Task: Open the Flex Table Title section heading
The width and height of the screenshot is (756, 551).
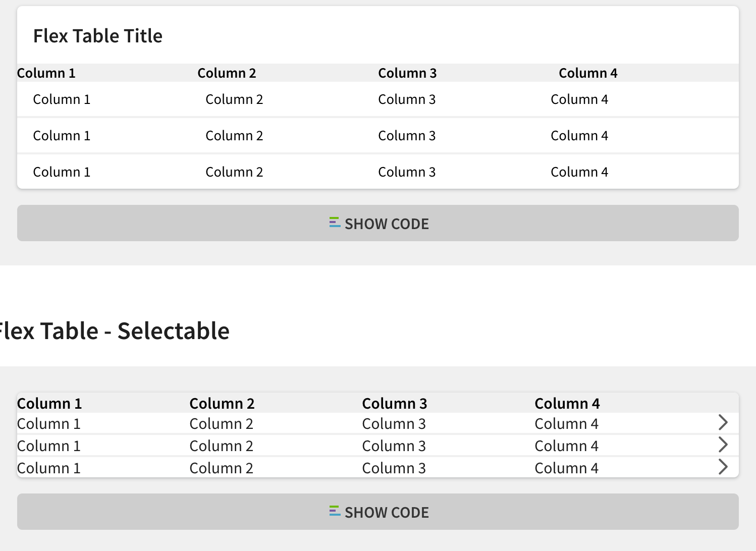Action: pos(98,35)
